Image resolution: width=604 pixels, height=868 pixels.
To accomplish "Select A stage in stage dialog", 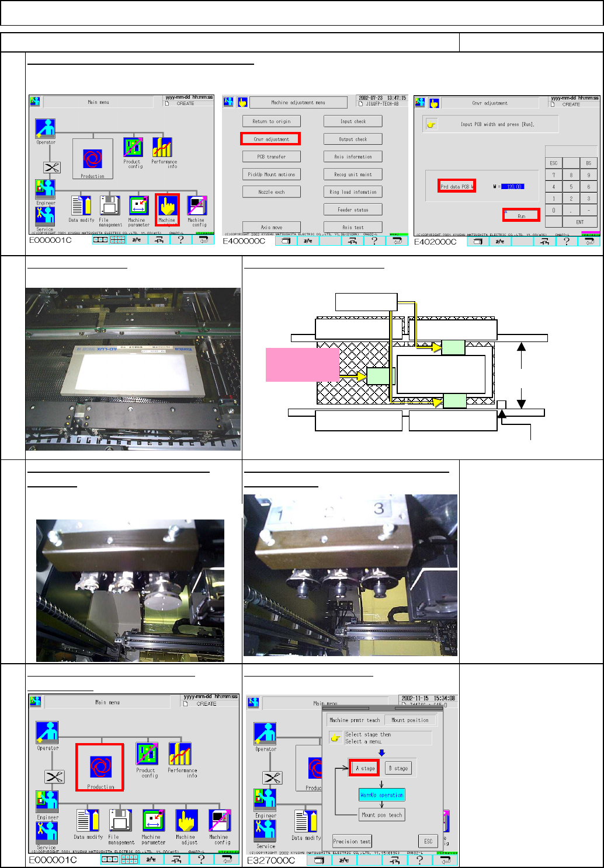I will pyautogui.click(x=365, y=768).
